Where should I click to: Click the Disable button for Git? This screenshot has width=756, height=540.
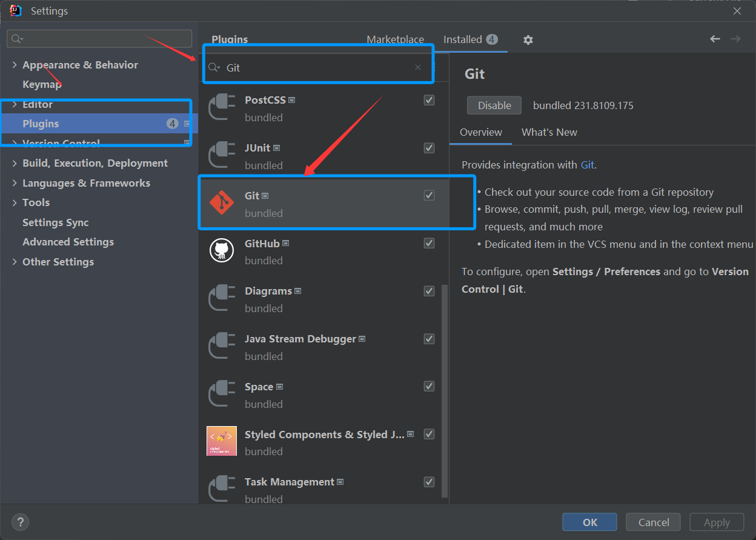tap(494, 105)
